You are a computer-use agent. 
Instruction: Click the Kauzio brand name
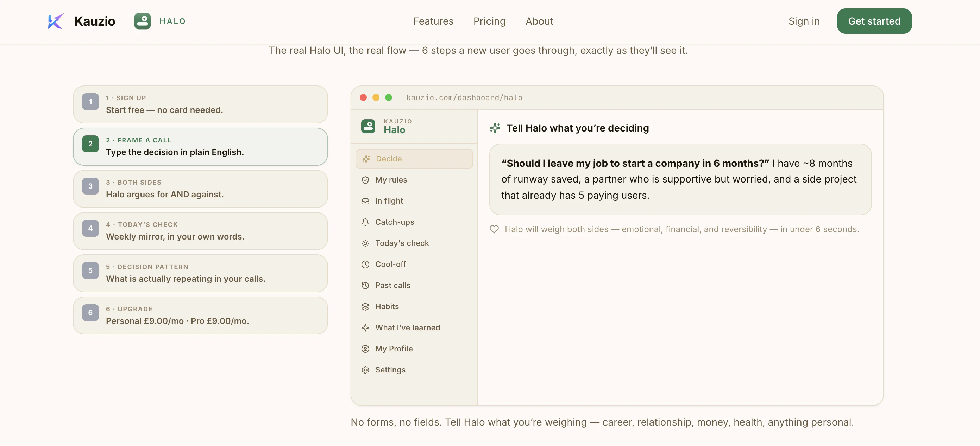point(95,21)
